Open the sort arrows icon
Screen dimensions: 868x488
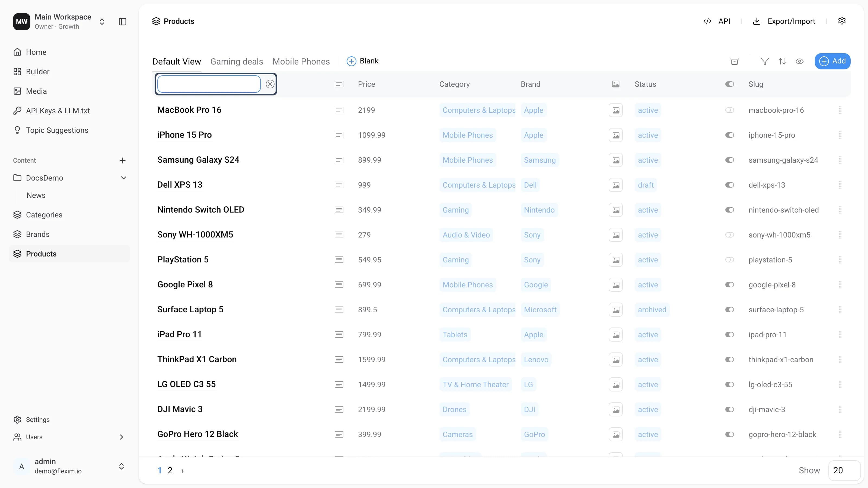[x=782, y=61]
